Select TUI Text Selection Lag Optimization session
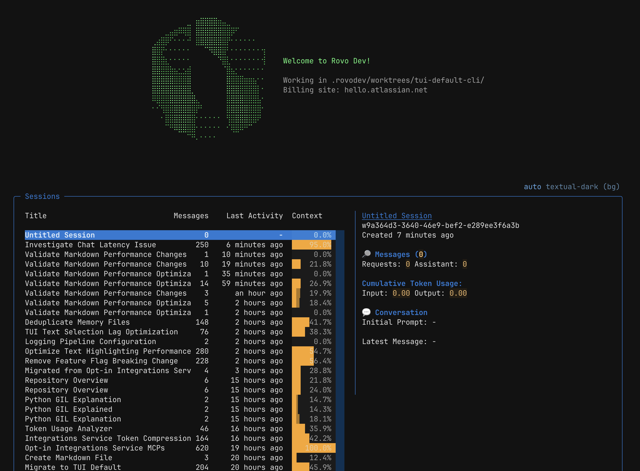Viewport: 640px width, 471px height. coord(180,332)
